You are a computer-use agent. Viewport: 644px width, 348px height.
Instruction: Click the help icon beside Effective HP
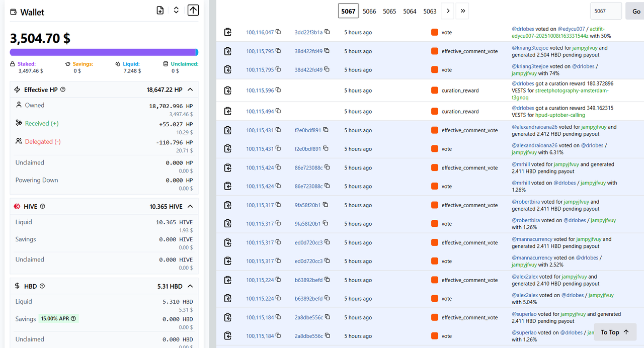[63, 90]
